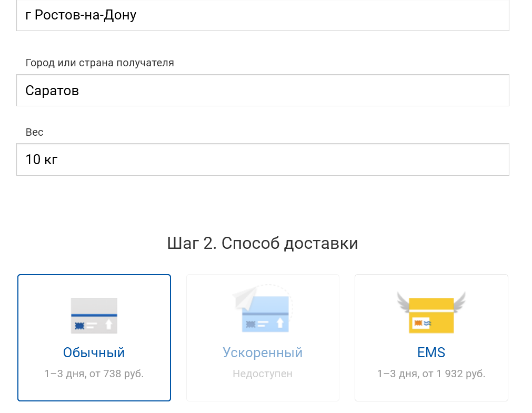Click the Недоступен status text

pos(263,374)
